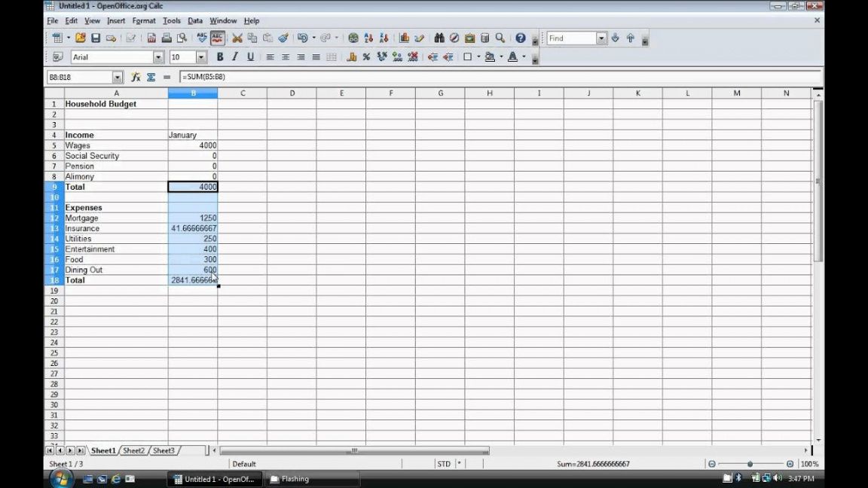
Task: Expand the font size dropdown
Action: [201, 57]
